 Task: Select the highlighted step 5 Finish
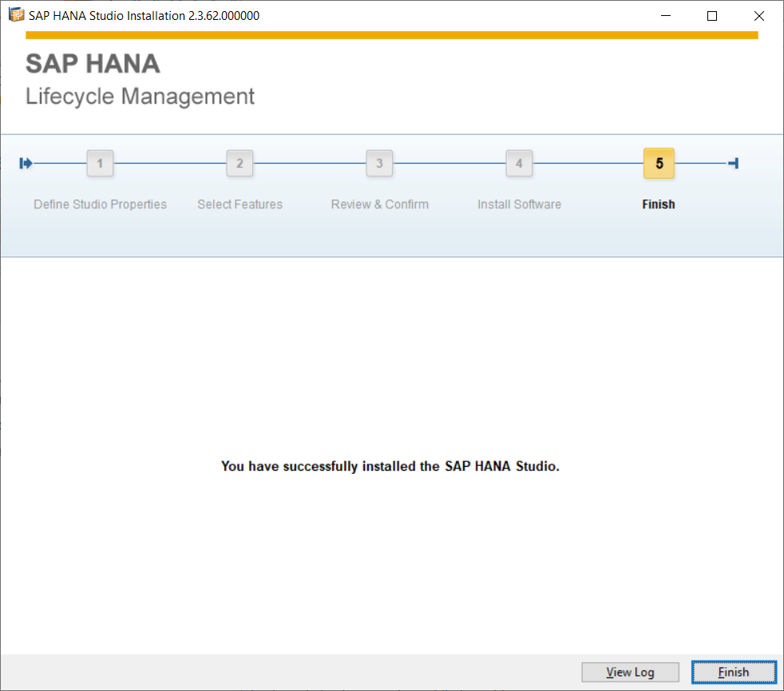tap(658, 163)
